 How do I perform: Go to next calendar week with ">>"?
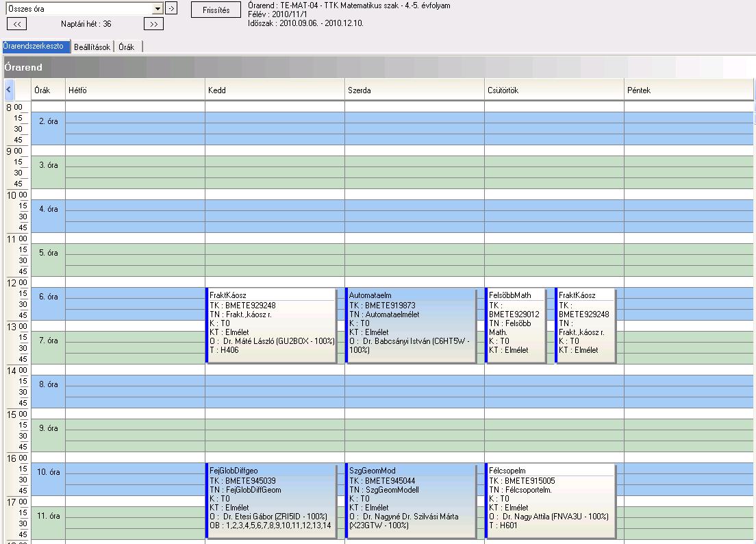click(154, 24)
